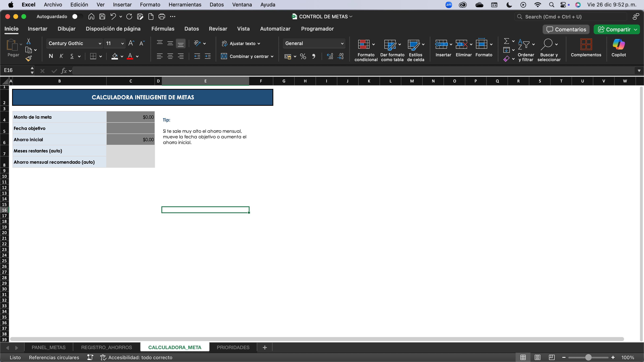The height and width of the screenshot is (362, 644).
Task: Switch to the Fórmulas ribbon tab
Action: coord(163,29)
